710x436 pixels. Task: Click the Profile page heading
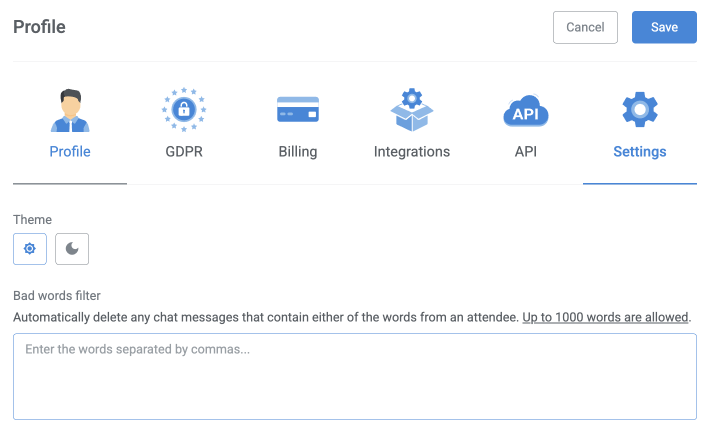39,27
